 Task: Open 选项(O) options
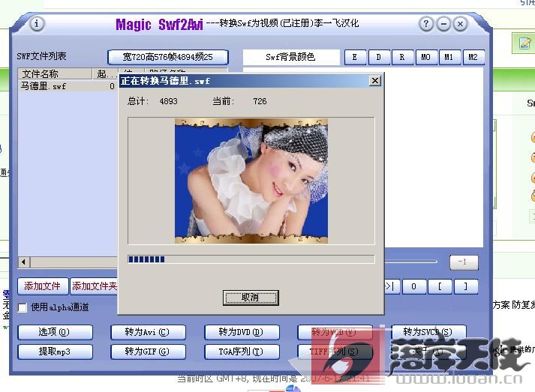pyautogui.click(x=55, y=332)
